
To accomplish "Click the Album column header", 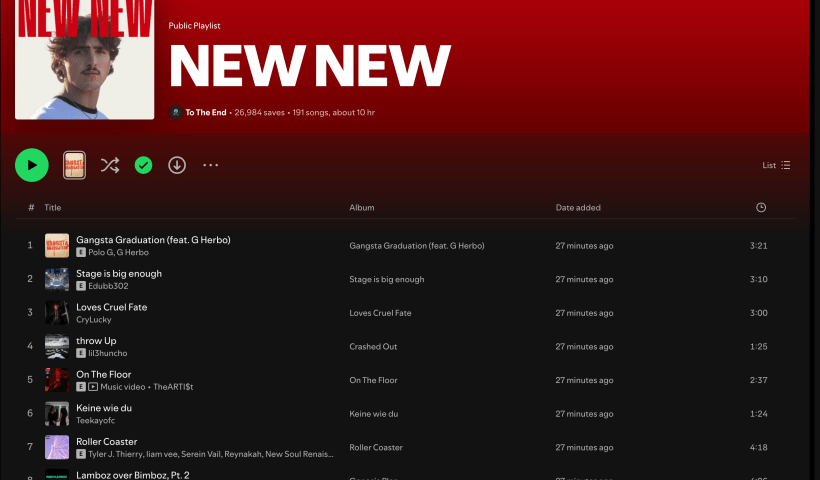I will pyautogui.click(x=361, y=207).
